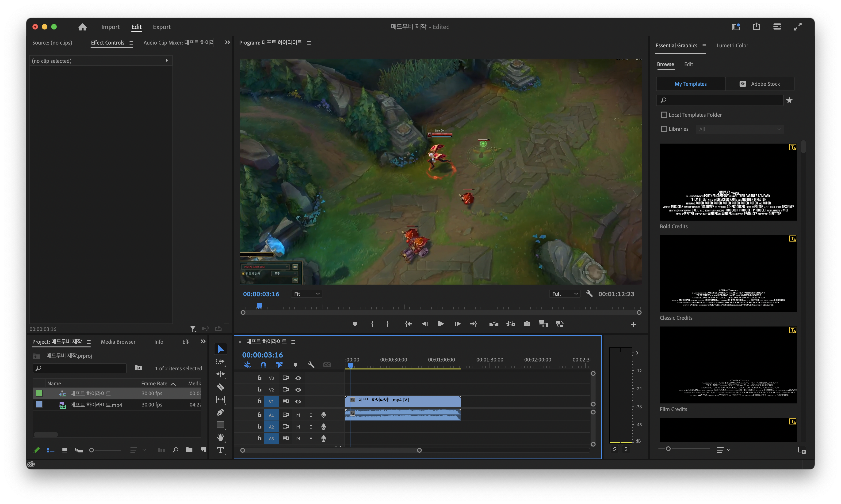
Task: Click the Export Frame camera icon
Action: pyautogui.click(x=527, y=324)
